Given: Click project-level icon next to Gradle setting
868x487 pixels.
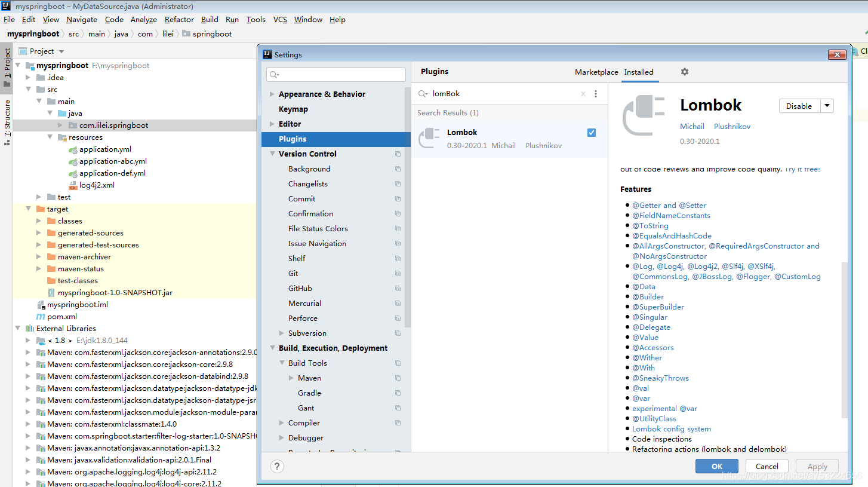Looking at the screenshot, I should point(398,393).
